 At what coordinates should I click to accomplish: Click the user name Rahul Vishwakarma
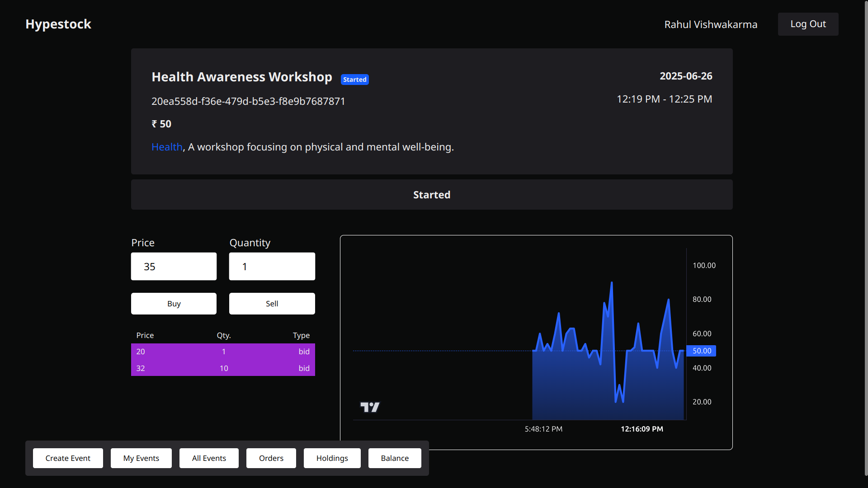(x=711, y=24)
